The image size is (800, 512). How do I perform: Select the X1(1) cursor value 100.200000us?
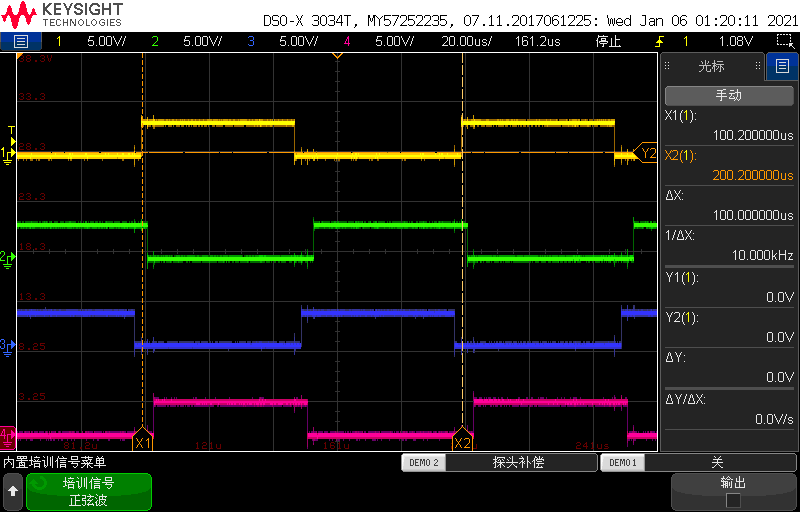point(753,135)
